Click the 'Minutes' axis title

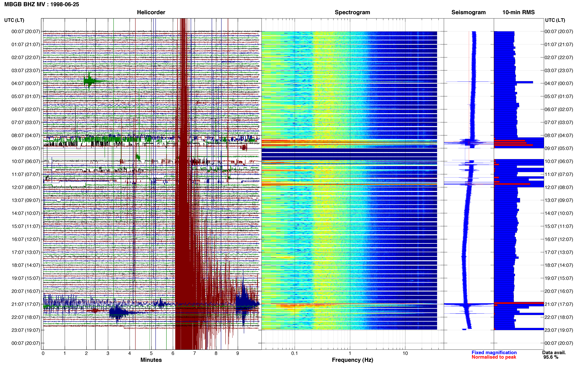pos(151,360)
